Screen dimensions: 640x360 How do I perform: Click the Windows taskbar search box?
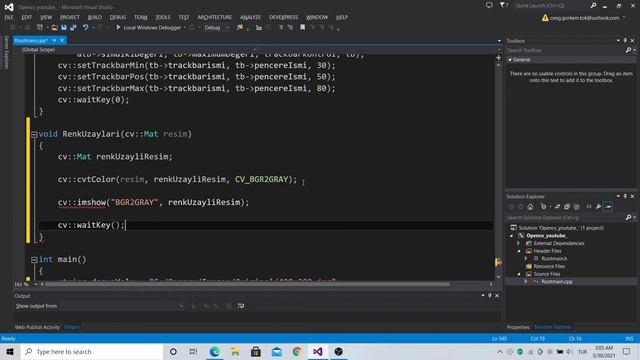point(92,351)
